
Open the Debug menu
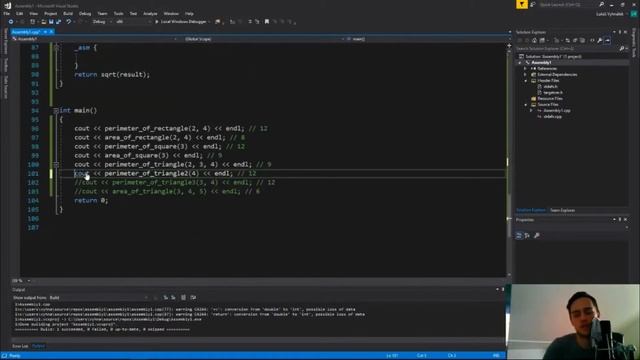pos(85,13)
